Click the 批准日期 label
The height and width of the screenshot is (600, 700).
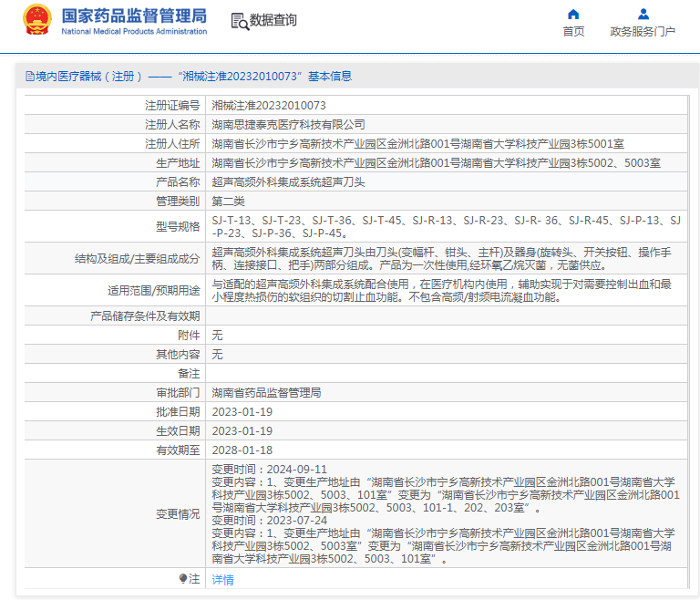178,412
